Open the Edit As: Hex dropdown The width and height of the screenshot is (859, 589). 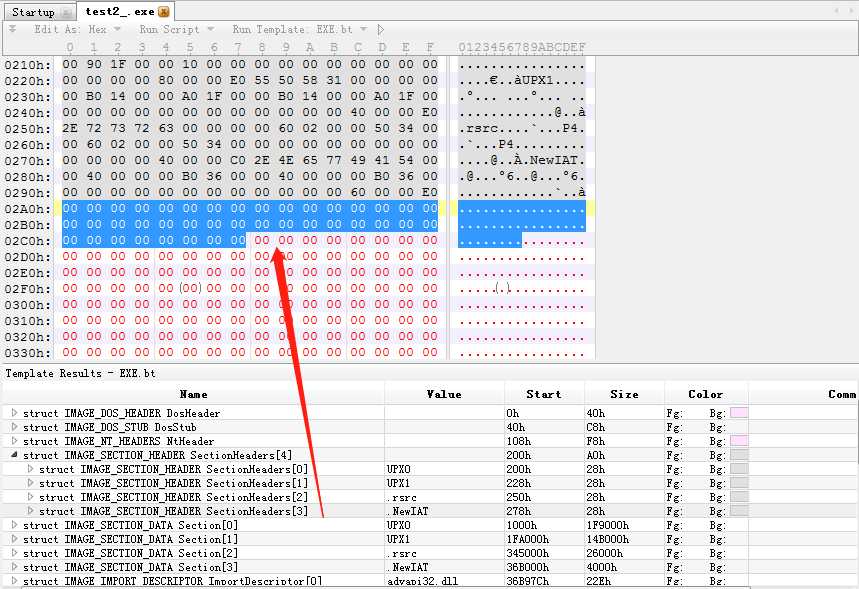point(77,29)
